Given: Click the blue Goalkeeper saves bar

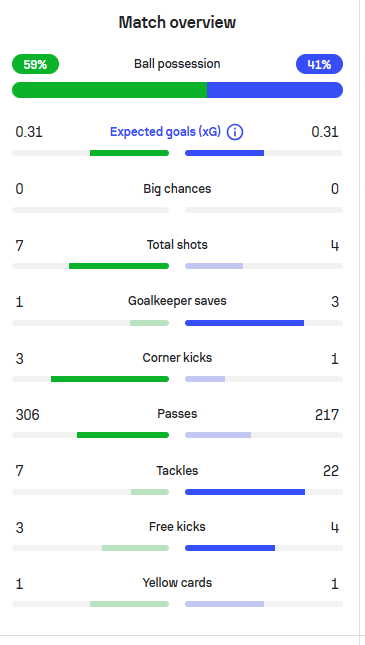Looking at the screenshot, I should tap(244, 323).
